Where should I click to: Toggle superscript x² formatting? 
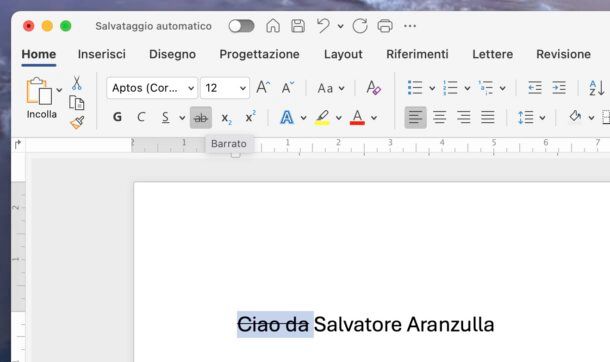pos(251,117)
